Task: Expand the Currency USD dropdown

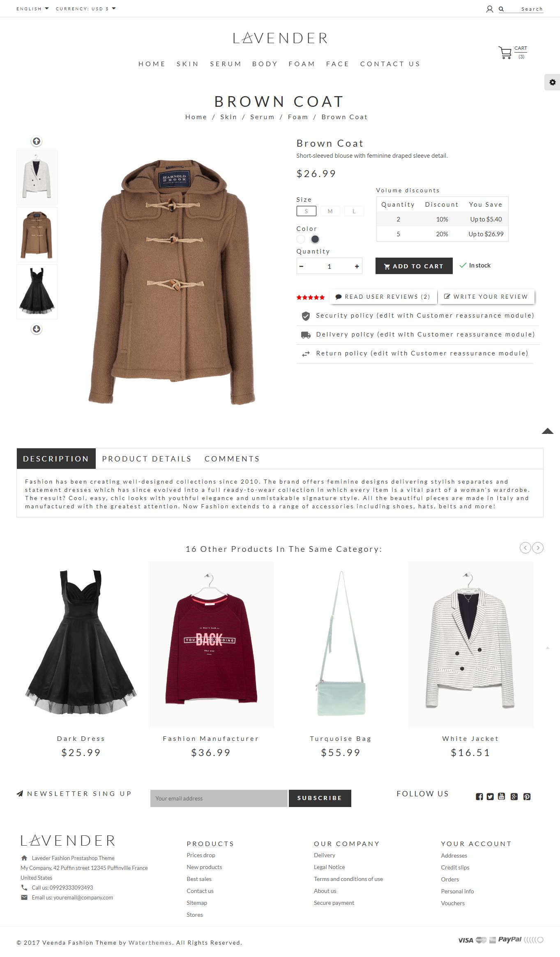Action: tap(85, 9)
